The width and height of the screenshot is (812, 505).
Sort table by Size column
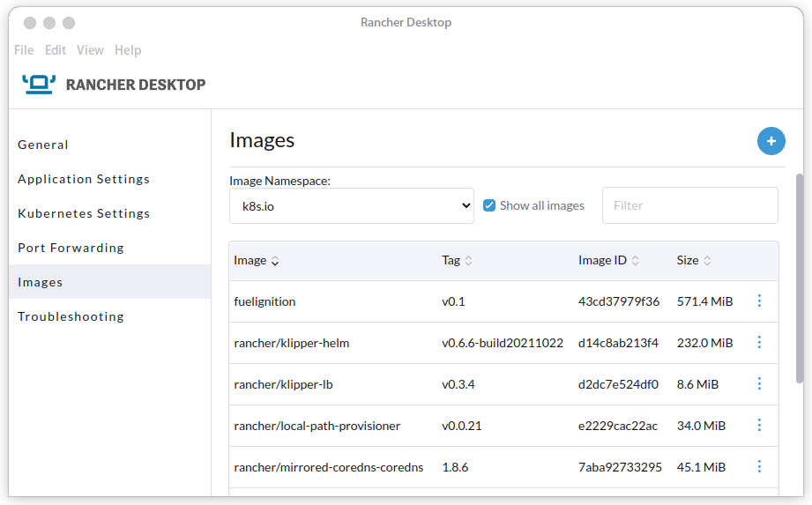(693, 260)
